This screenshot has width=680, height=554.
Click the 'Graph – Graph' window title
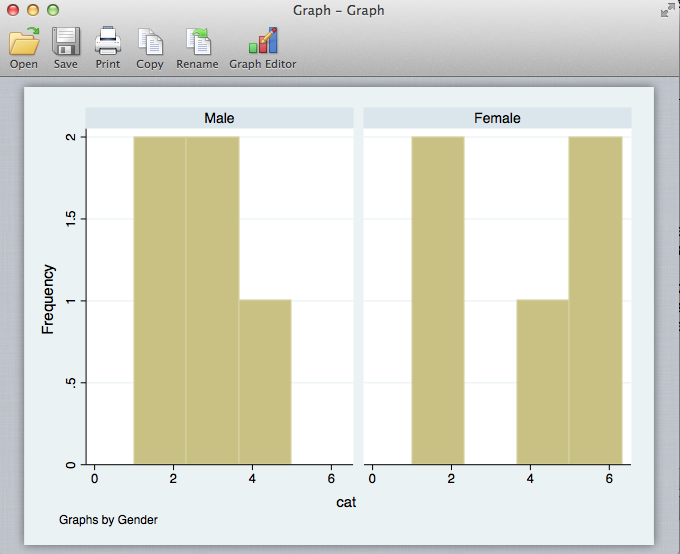pos(339,10)
